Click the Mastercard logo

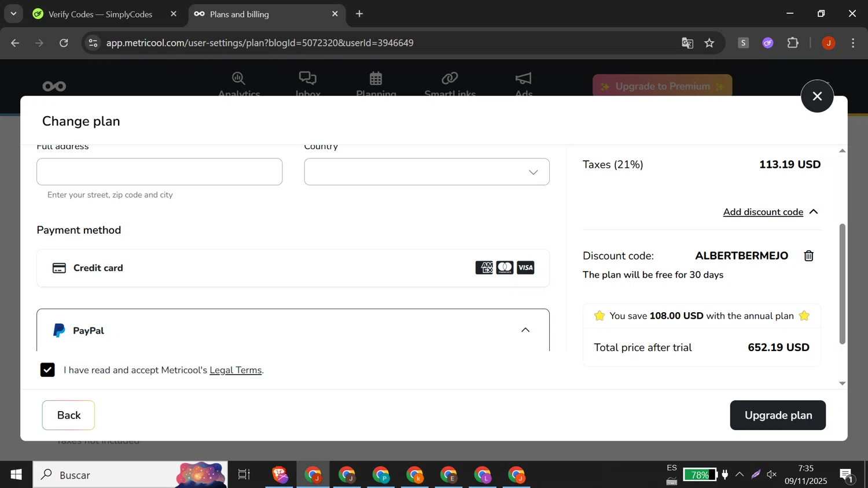pos(505,268)
